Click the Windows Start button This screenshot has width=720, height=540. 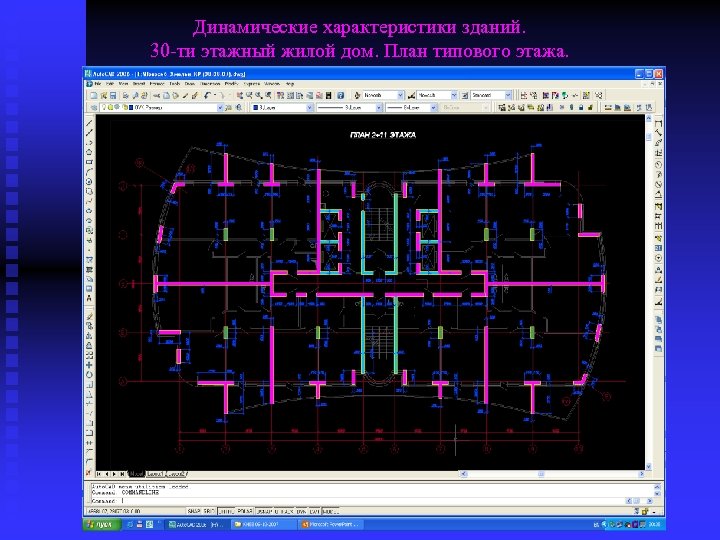point(102,524)
